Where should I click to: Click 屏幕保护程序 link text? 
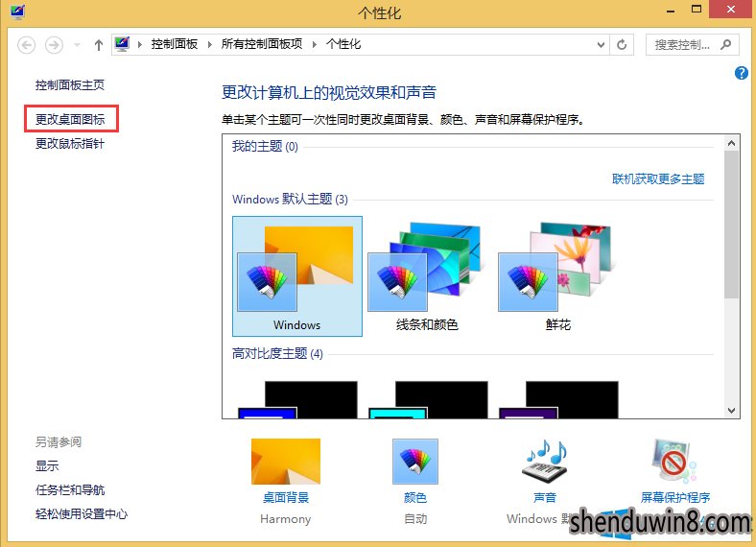(x=675, y=497)
